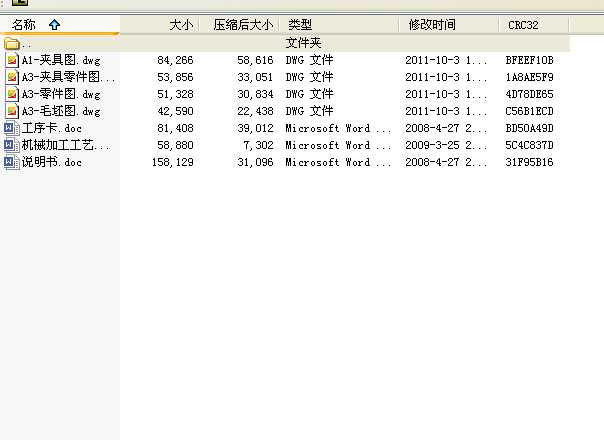Select the A1-夹具图.dwg file icon

click(12, 60)
